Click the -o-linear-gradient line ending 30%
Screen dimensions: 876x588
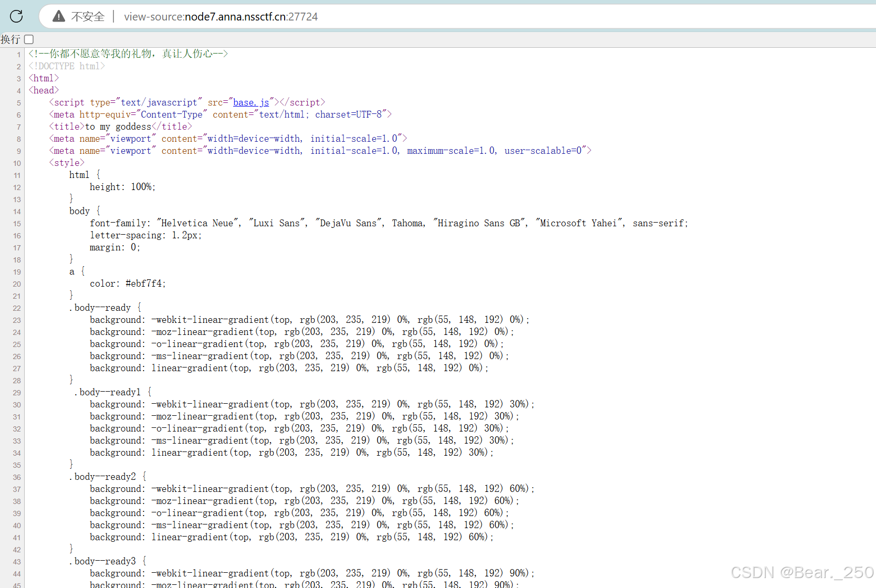coord(299,428)
